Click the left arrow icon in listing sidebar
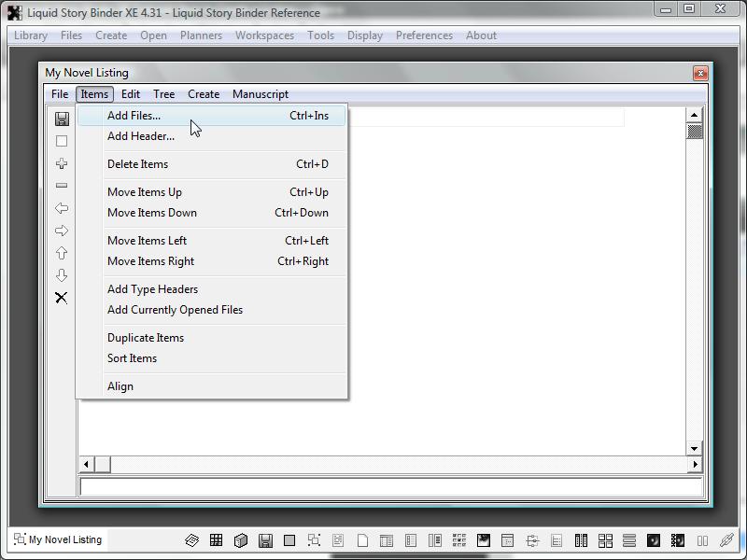Viewport: 747px width, 560px height. coord(62,208)
